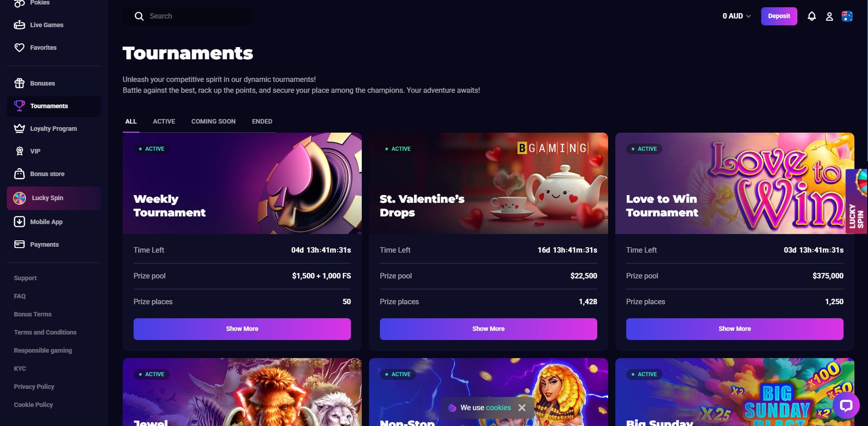Show more for Love to Win Tournament
Image resolution: width=868 pixels, height=426 pixels.
pos(734,329)
